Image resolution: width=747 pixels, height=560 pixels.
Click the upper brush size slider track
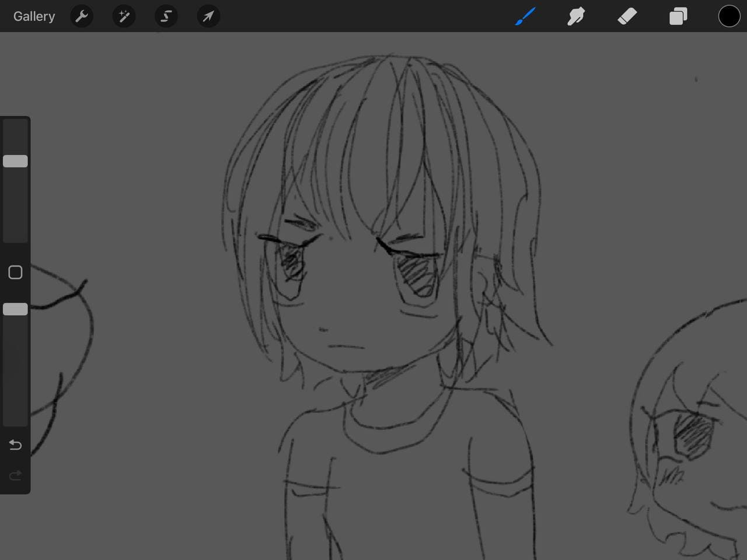[x=15, y=204]
